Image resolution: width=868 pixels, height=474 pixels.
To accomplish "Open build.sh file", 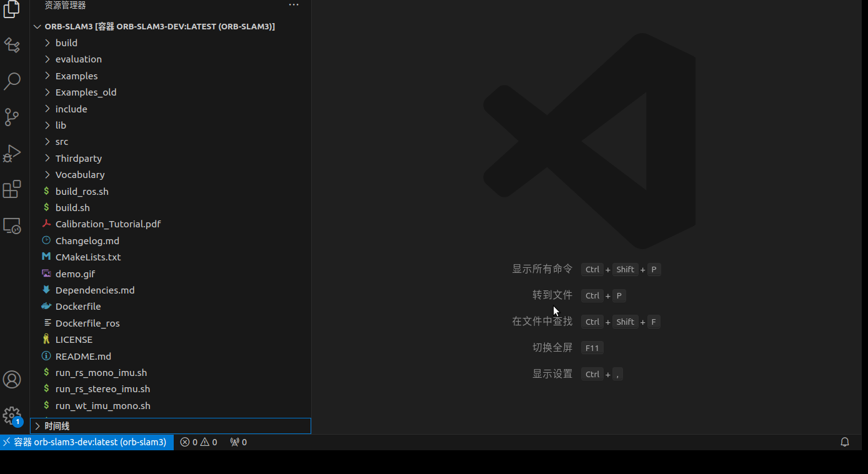I will click(171, 208).
